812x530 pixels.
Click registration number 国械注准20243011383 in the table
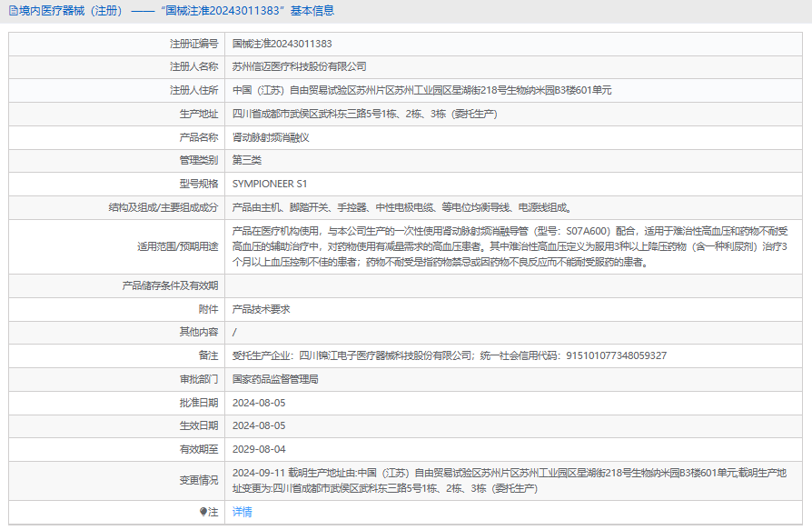point(282,43)
